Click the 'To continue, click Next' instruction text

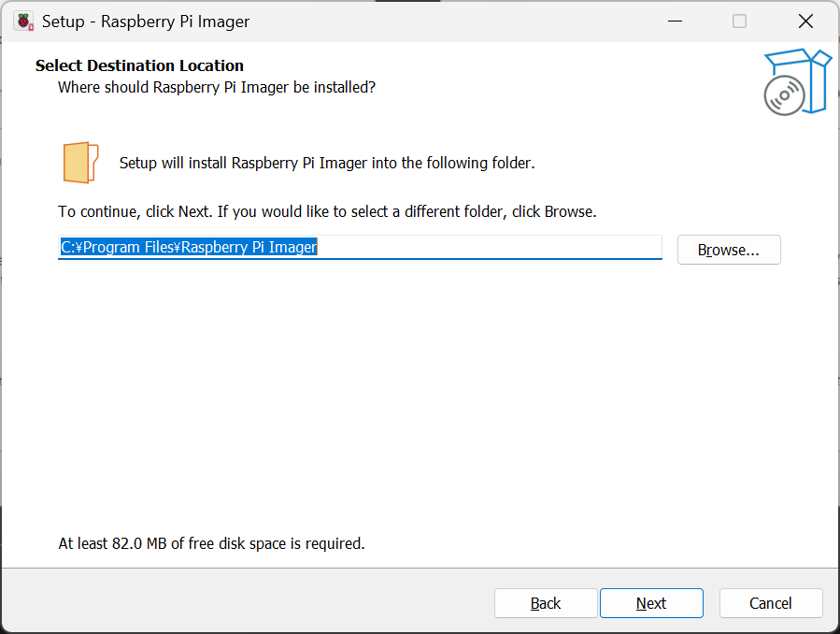tap(326, 211)
